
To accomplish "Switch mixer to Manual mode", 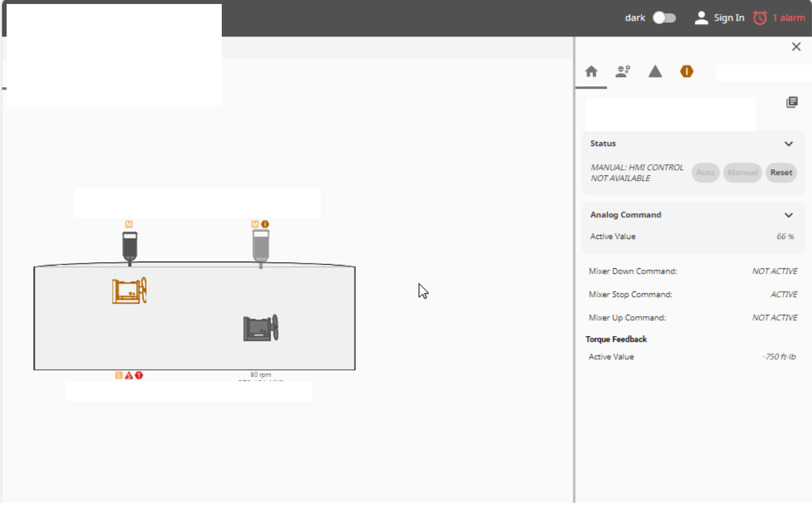I will [742, 173].
